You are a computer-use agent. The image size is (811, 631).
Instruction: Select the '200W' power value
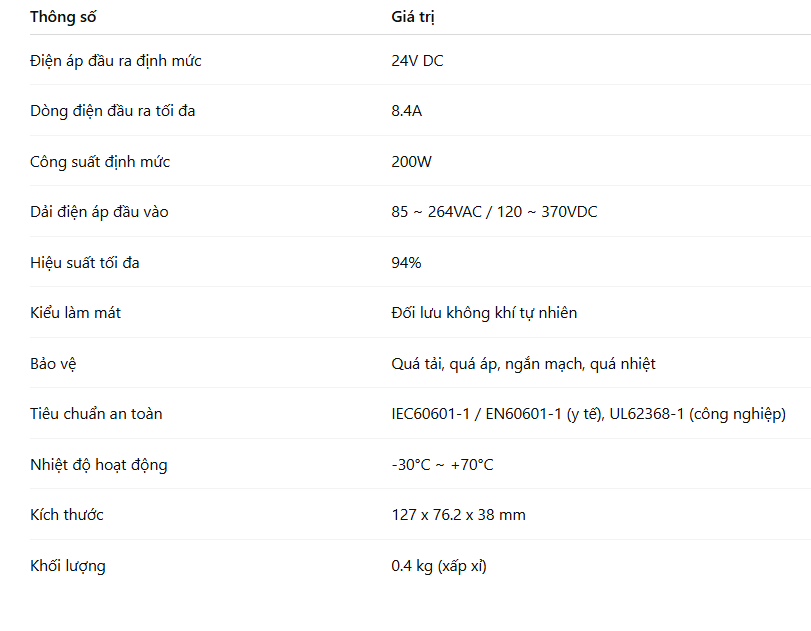(x=412, y=162)
